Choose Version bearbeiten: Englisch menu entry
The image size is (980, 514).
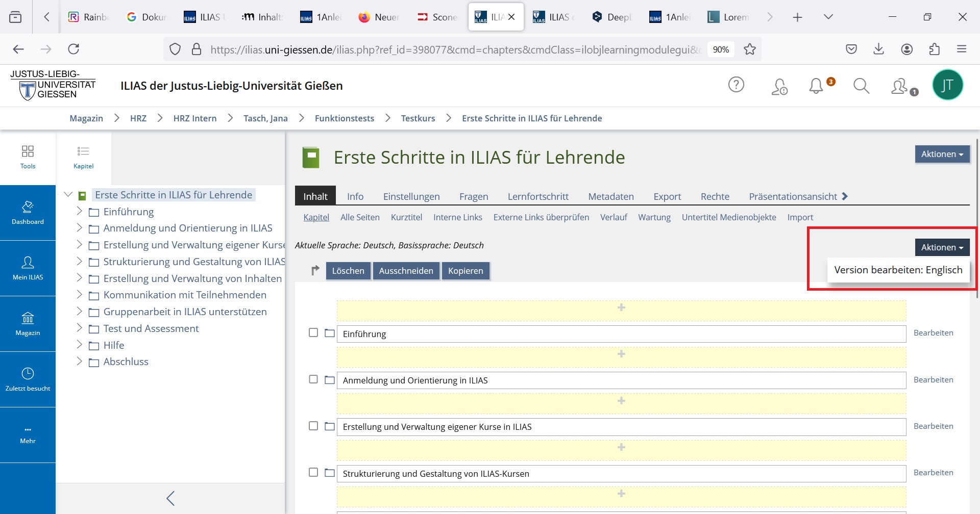[x=898, y=270]
